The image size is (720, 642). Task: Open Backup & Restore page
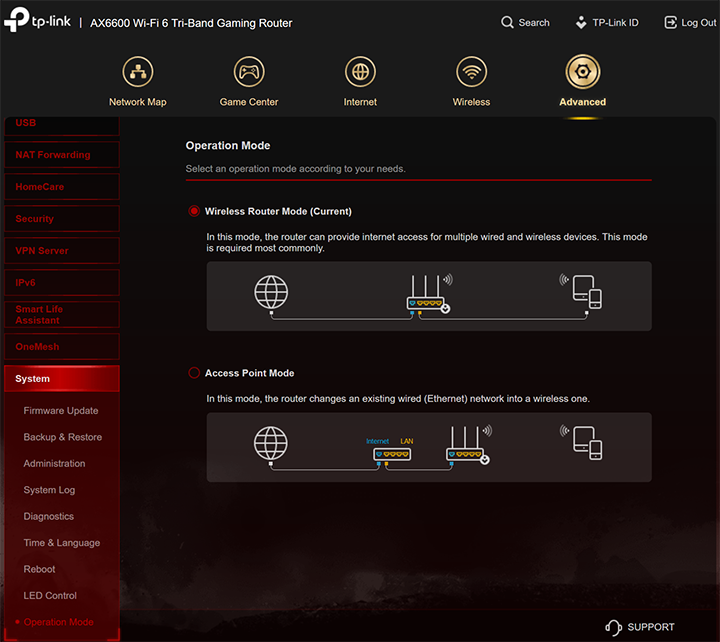(63, 437)
